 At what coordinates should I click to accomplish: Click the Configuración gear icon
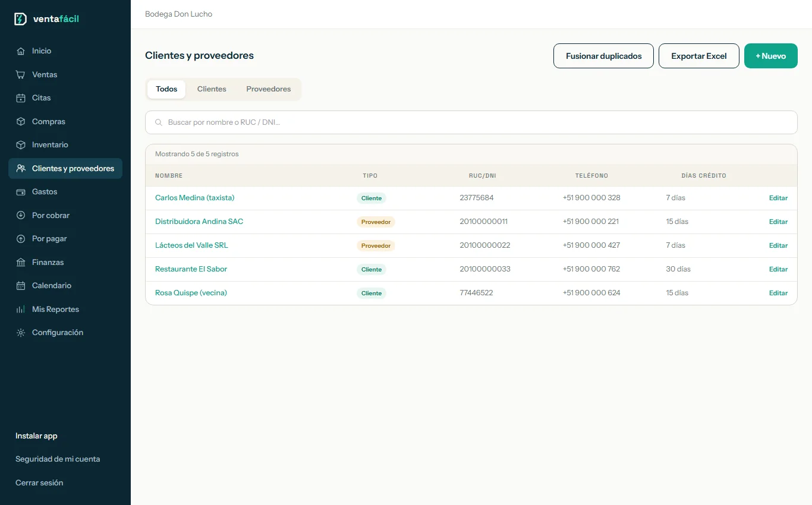(21, 333)
